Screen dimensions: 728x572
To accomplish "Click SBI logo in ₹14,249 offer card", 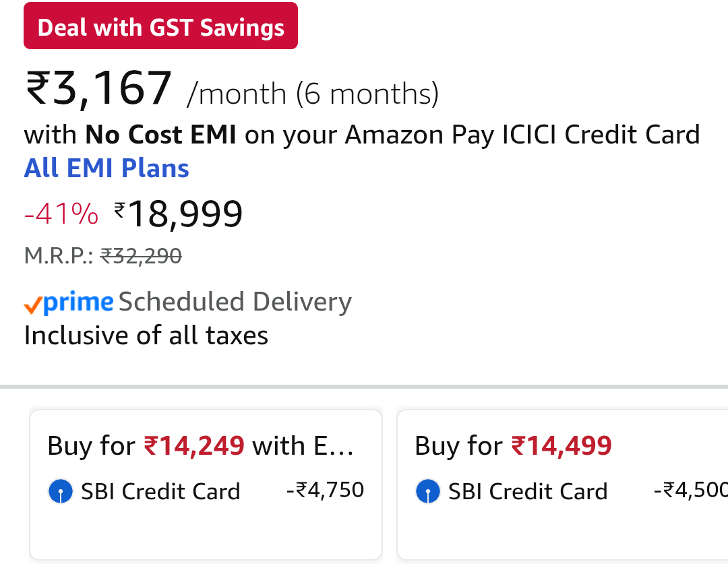I will (61, 492).
